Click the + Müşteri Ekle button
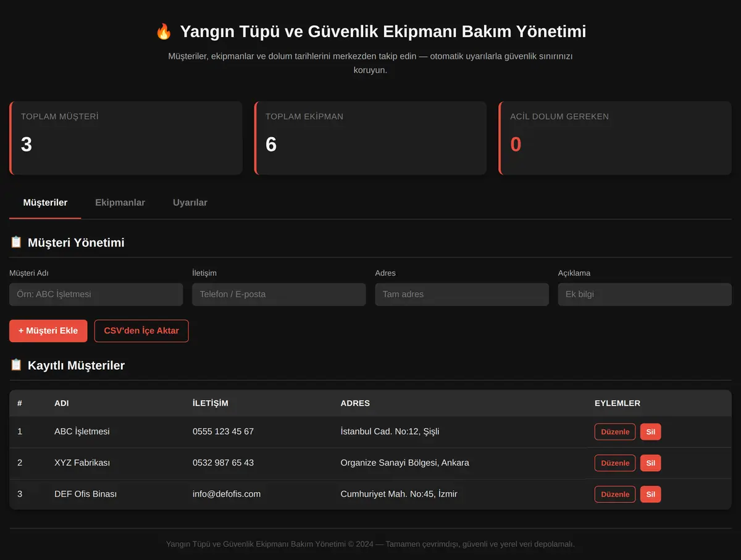 click(48, 330)
